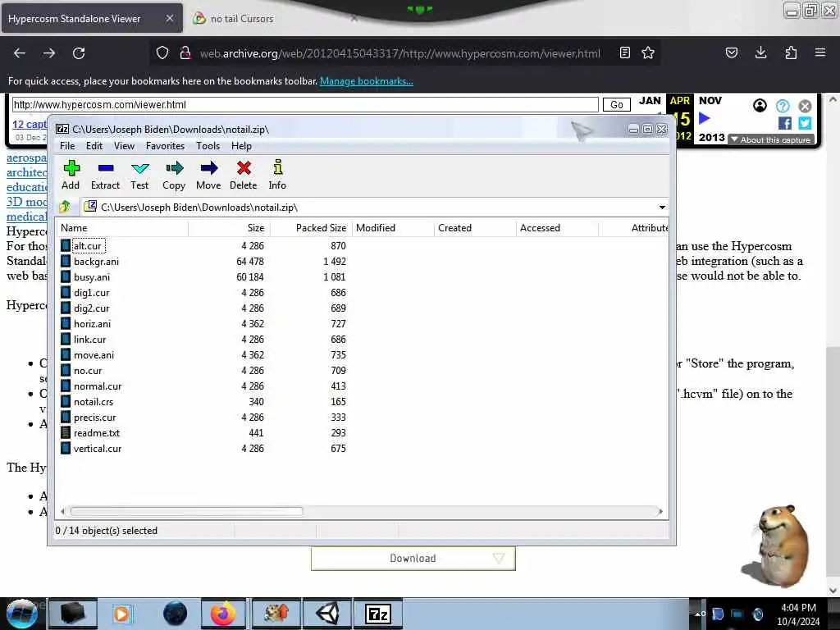Open the Firefox Extensions icon
The width and height of the screenshot is (840, 630).
click(x=791, y=52)
